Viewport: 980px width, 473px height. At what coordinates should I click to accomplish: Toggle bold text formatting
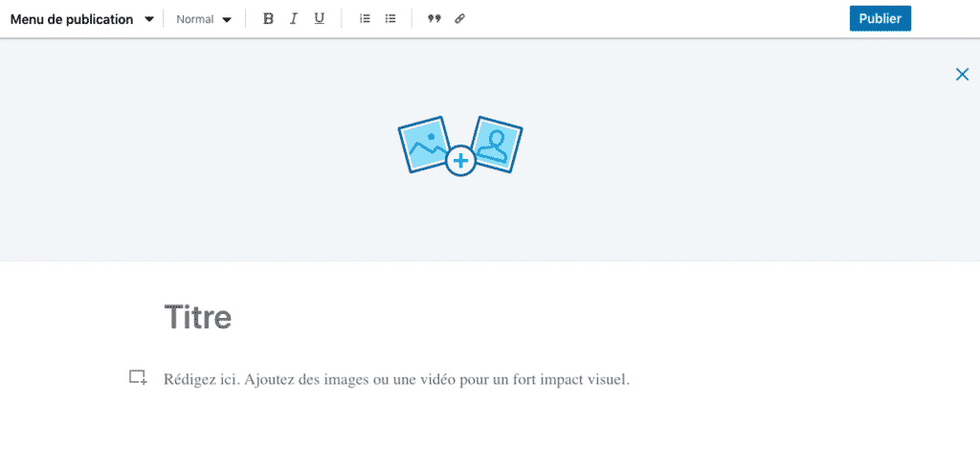[268, 19]
